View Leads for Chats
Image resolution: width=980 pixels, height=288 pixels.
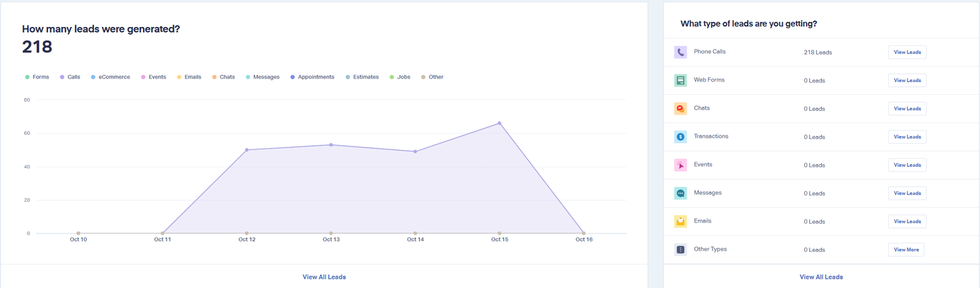[907, 108]
